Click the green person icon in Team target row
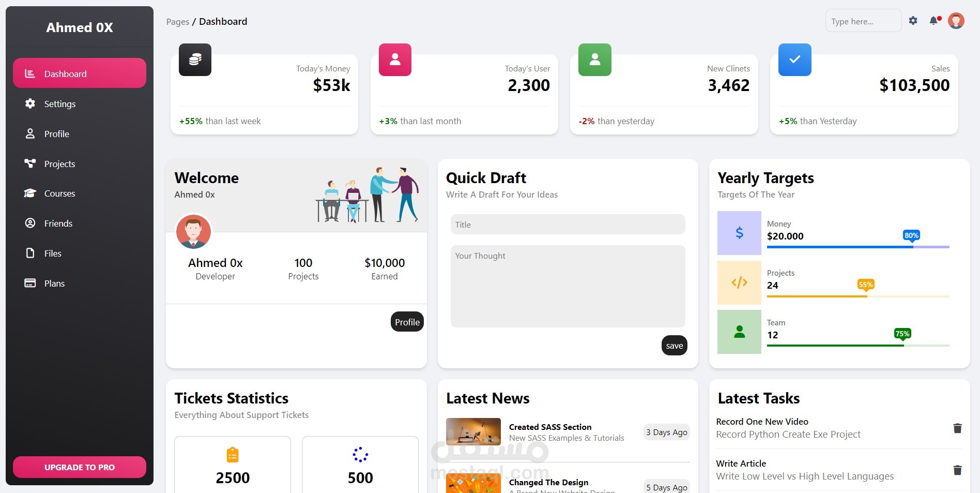The image size is (980, 493). tap(739, 332)
